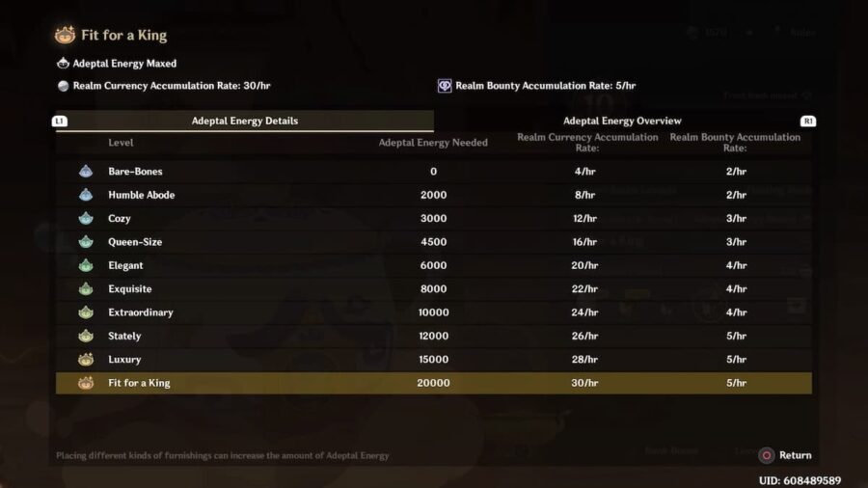Screen dimensions: 868x488
Task: Click the Extraordinary level teapot icon
Action: [86, 312]
